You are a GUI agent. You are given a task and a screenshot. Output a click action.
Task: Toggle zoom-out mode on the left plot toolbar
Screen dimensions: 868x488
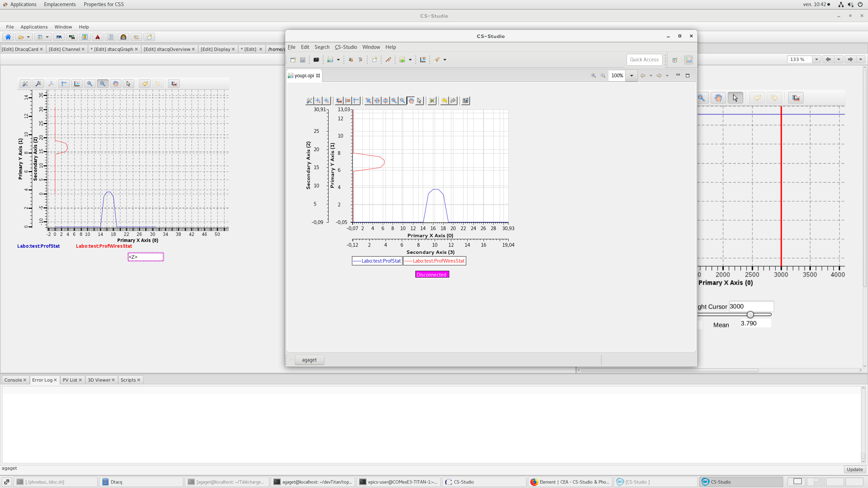coord(103,84)
